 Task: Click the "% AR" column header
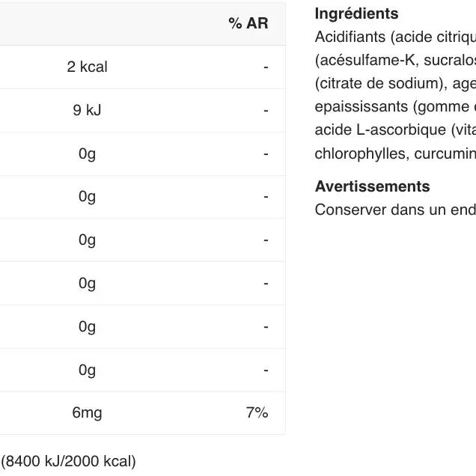248,24
